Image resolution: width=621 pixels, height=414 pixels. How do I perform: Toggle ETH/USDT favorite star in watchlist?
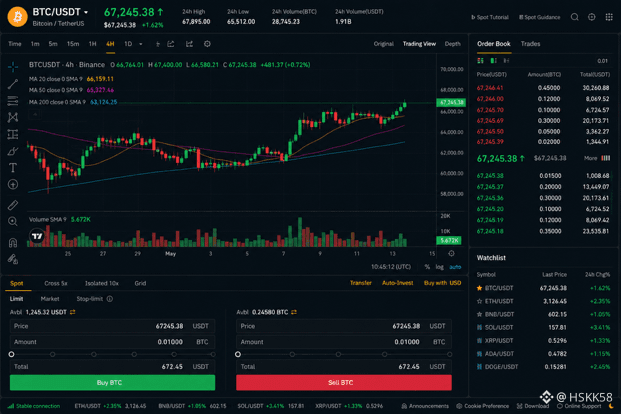point(480,301)
